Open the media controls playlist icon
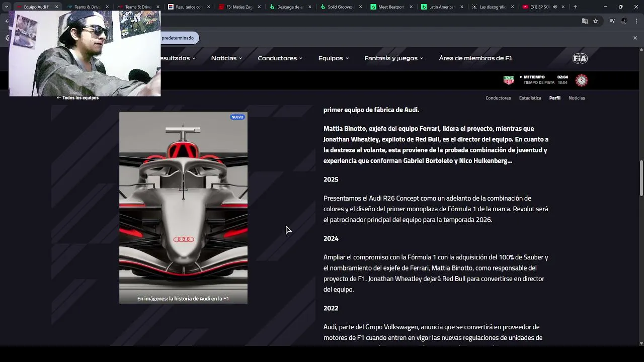Screen dimensions: 644x362 point(612,21)
